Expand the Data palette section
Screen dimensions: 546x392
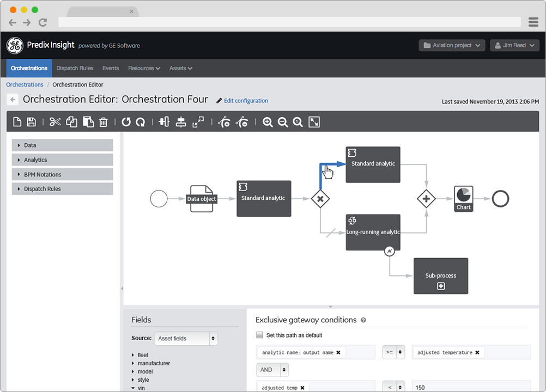[x=62, y=145]
